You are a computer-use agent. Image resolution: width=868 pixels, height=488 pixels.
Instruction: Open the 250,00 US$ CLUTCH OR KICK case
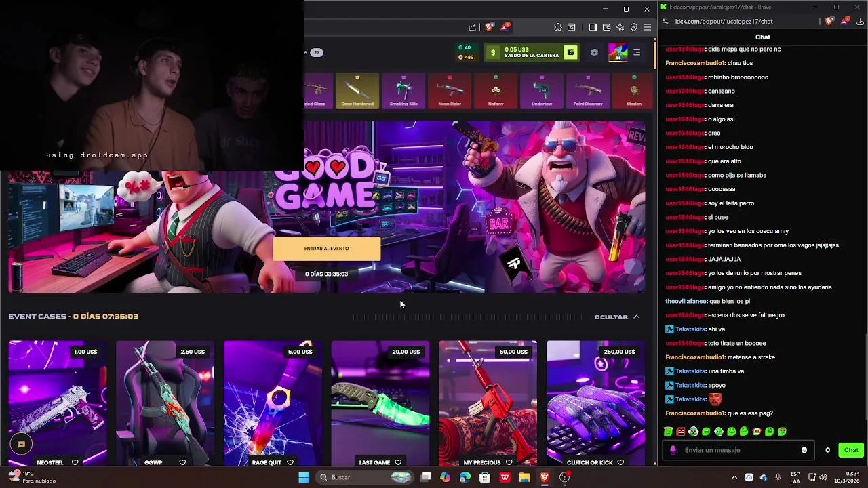point(595,403)
